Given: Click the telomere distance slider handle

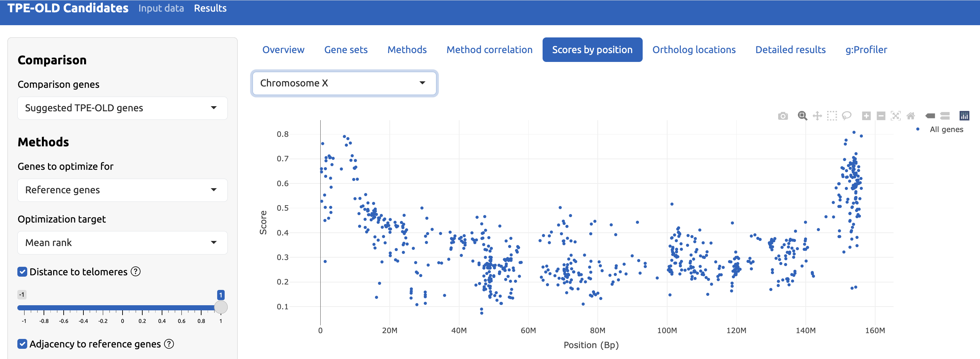Looking at the screenshot, I should tap(221, 307).
